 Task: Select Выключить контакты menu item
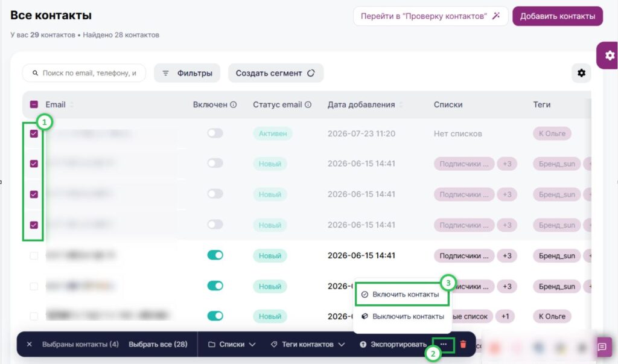click(403, 316)
